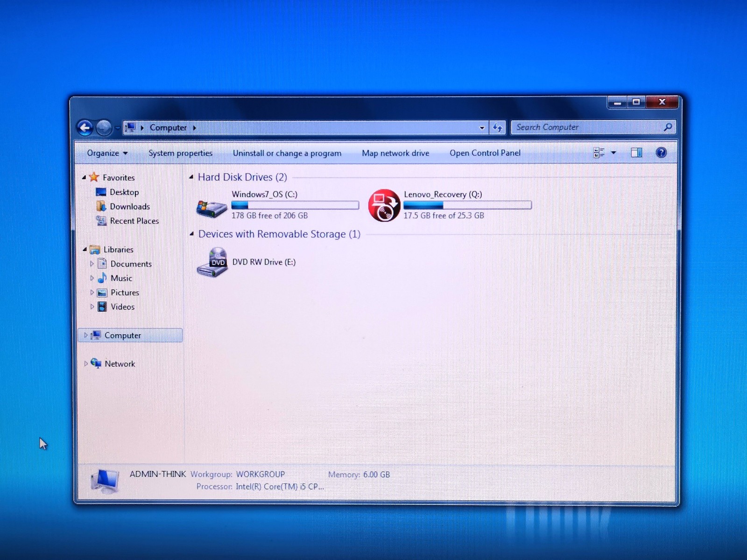Click the C: drive capacity bar
This screenshot has height=560, width=747.
point(295,205)
